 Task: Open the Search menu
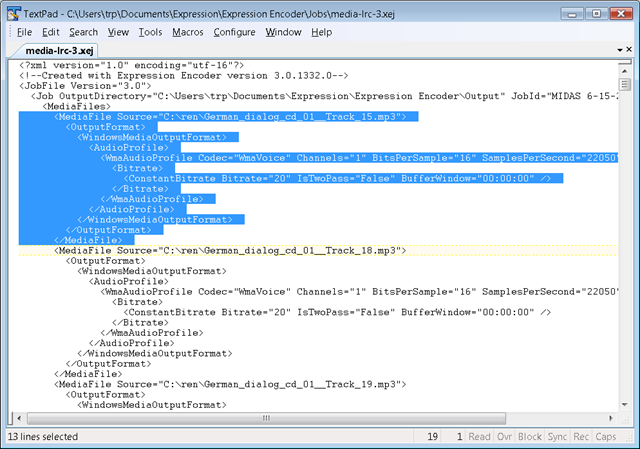[83, 32]
